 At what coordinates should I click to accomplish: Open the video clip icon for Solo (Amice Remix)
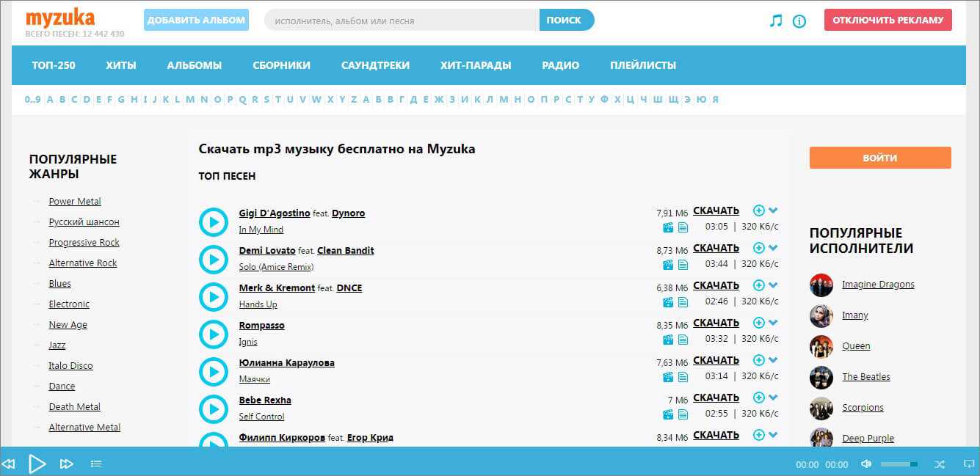coord(668,265)
